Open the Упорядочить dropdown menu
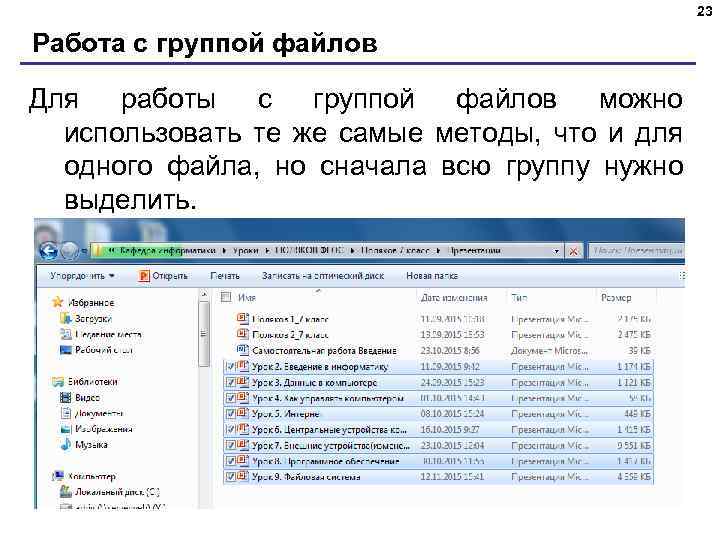This screenshot has height=540, width=720. (82, 276)
